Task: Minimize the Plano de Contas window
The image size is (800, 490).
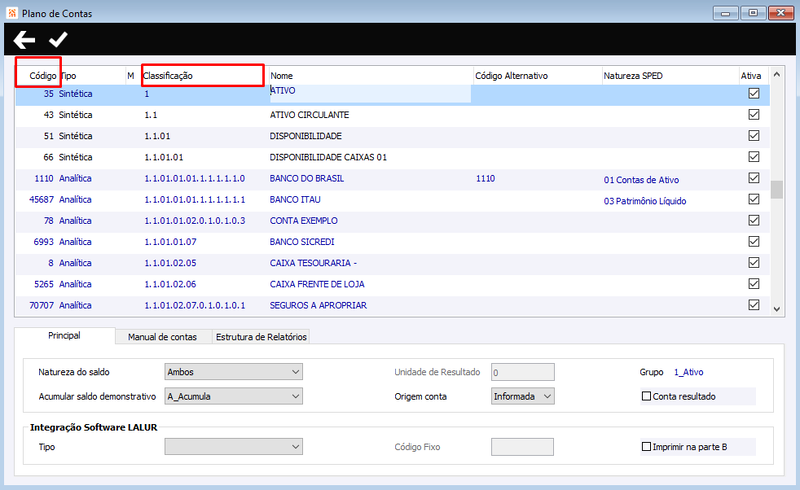Action: click(x=726, y=13)
